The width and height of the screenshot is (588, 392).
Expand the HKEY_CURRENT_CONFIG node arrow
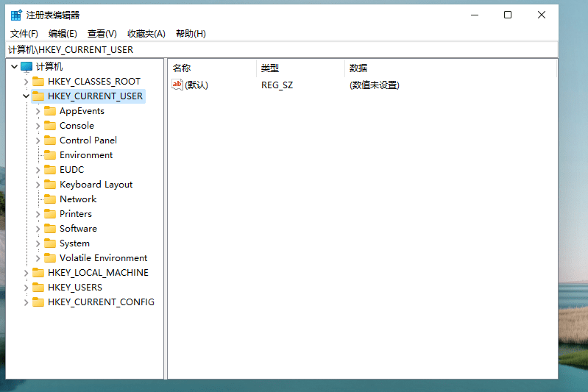click(26, 302)
